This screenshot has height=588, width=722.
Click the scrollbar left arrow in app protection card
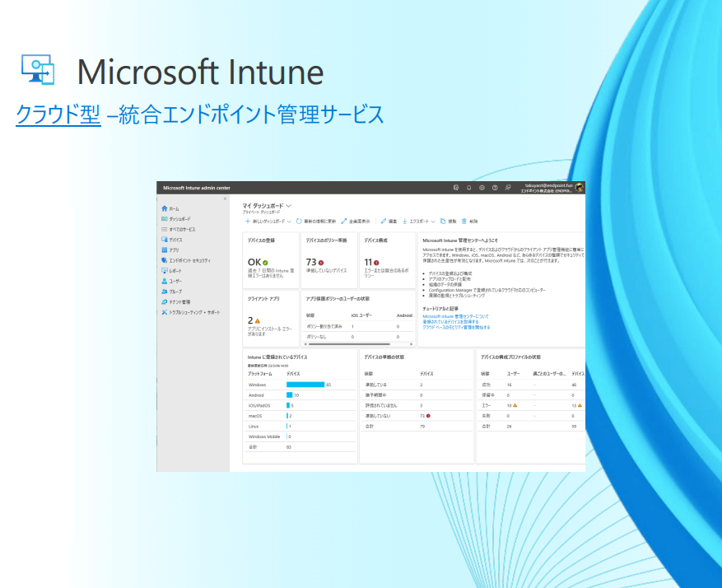305,344
